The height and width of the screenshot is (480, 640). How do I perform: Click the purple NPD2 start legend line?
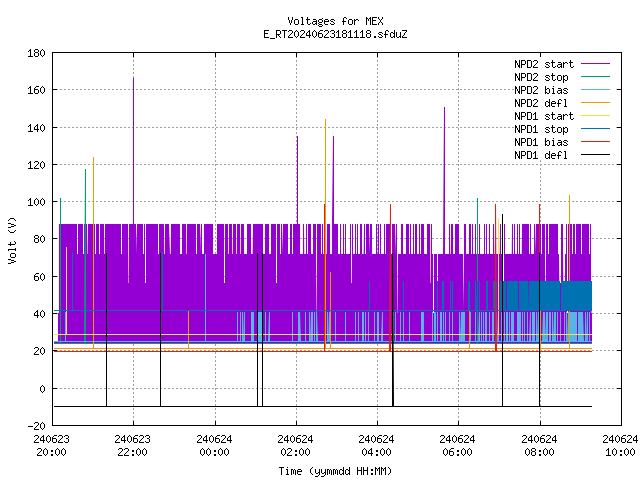click(x=595, y=64)
